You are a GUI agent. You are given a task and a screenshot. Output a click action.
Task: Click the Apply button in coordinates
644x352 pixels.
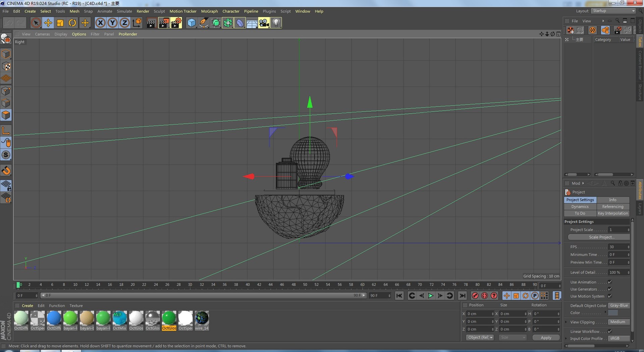546,338
